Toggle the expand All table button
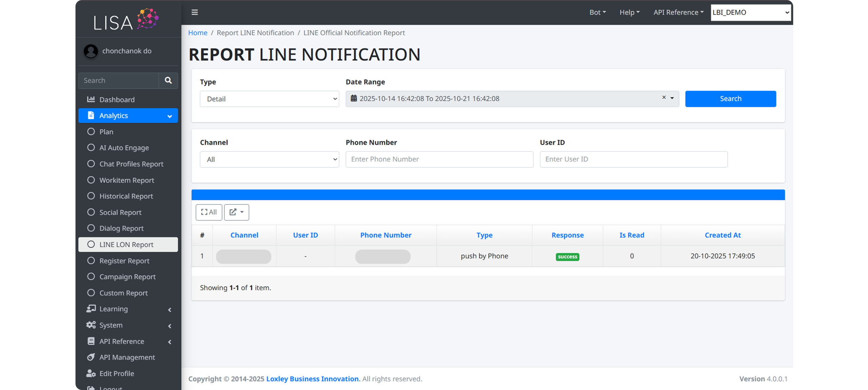Viewport: 868px width, 390px height. coord(209,212)
